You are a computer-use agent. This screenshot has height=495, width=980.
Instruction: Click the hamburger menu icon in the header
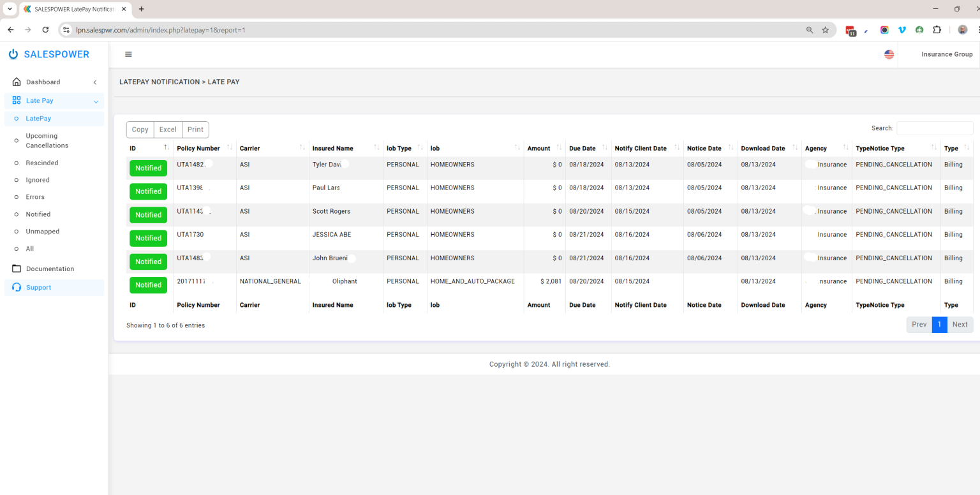pos(128,54)
